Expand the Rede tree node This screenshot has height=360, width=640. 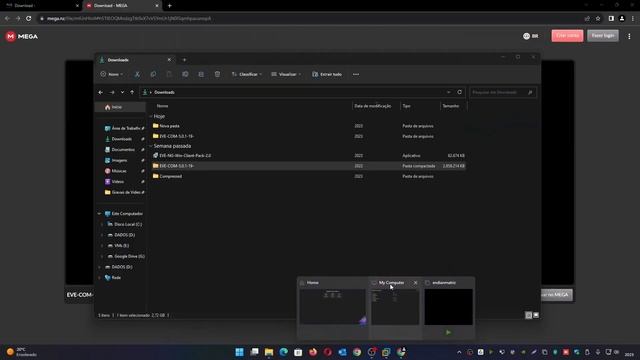pos(99,278)
